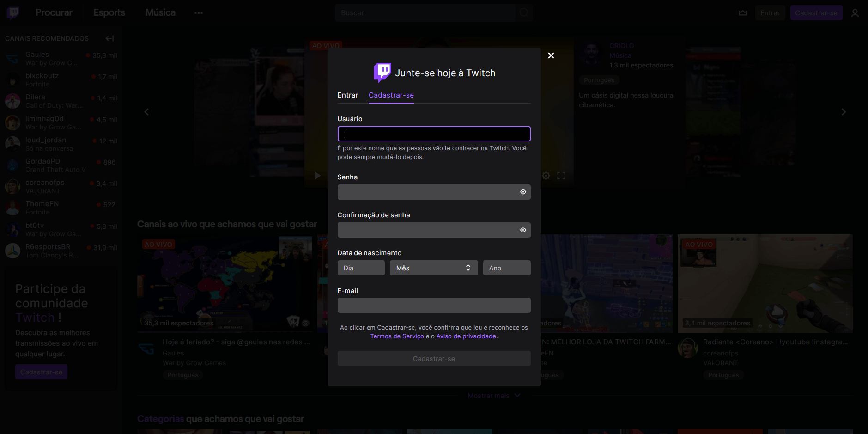Open the Mês month dropdown
The height and width of the screenshot is (434, 868).
click(433, 268)
